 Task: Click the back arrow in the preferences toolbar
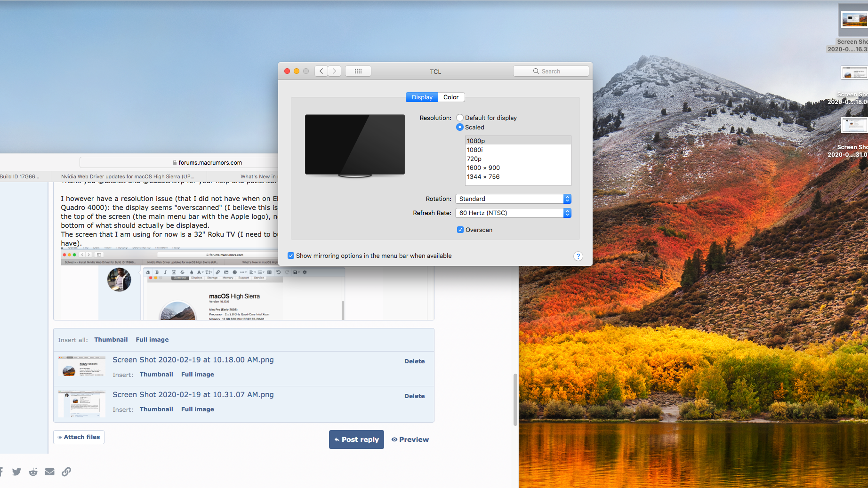tap(321, 71)
